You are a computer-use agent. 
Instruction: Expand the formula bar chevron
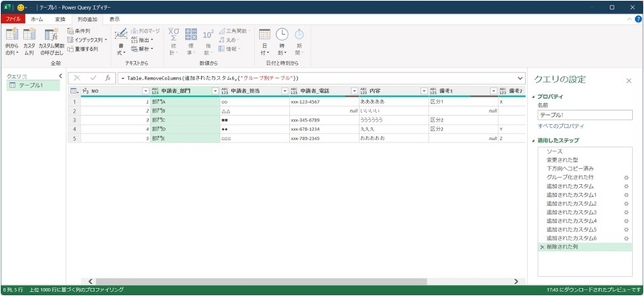click(x=520, y=78)
